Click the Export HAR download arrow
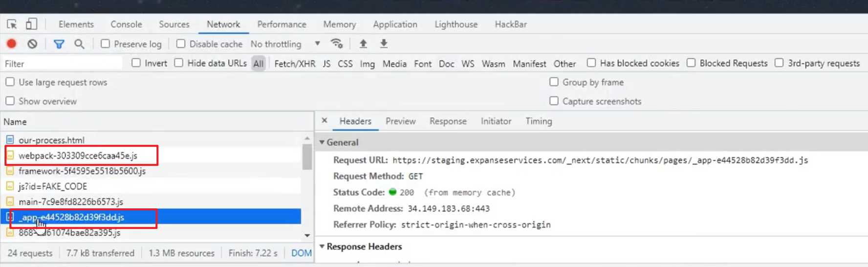Image resolution: width=868 pixels, height=267 pixels. pos(384,44)
